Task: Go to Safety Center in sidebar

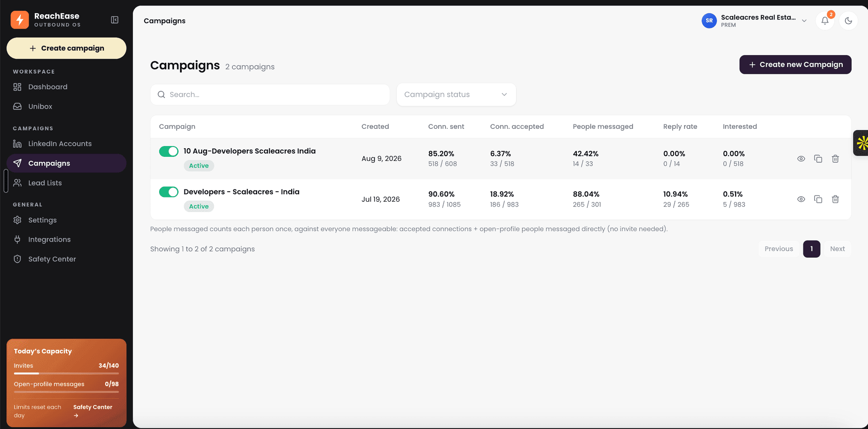Action: 66,259
